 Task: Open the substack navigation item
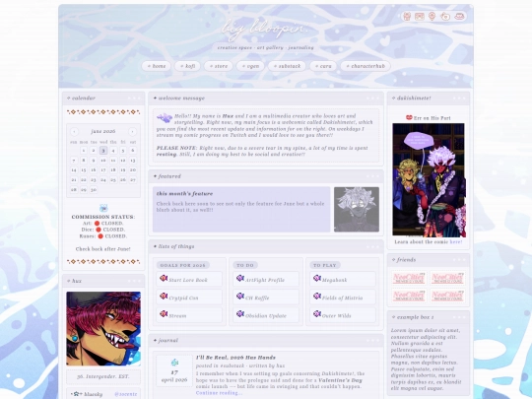pyautogui.click(x=287, y=66)
